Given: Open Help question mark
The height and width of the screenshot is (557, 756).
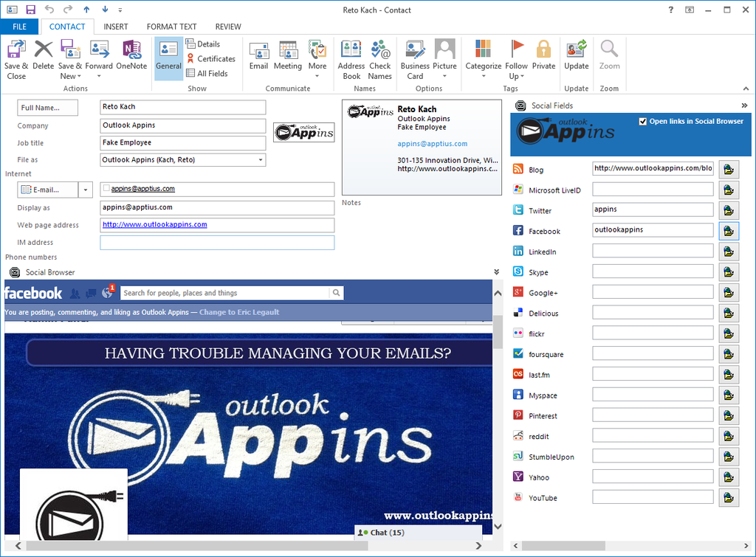Looking at the screenshot, I should coord(670,10).
